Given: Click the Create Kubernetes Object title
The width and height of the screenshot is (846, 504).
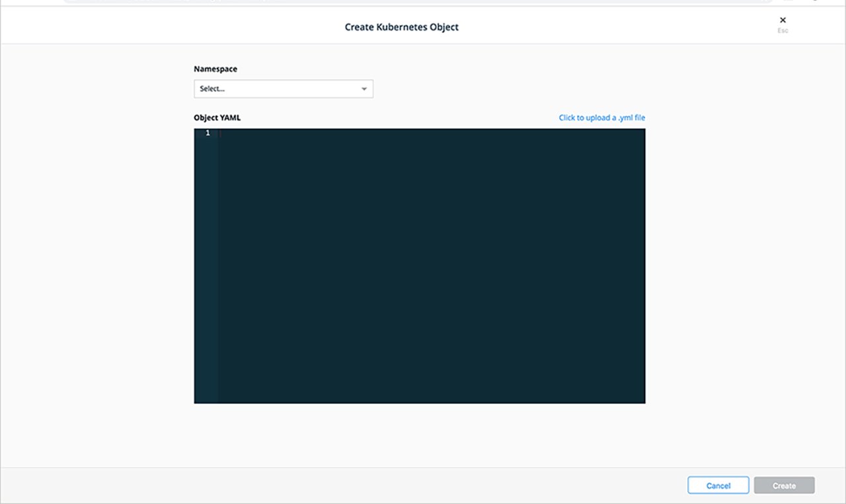Looking at the screenshot, I should point(401,27).
